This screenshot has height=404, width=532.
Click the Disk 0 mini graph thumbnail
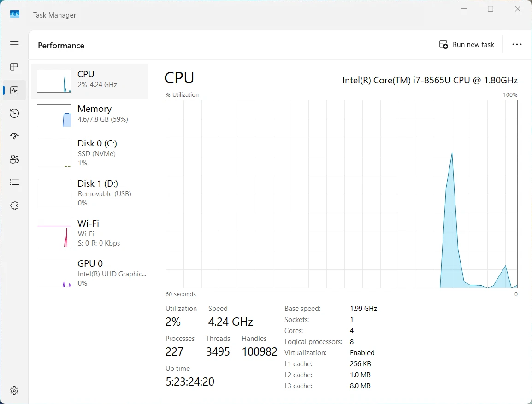click(x=54, y=153)
